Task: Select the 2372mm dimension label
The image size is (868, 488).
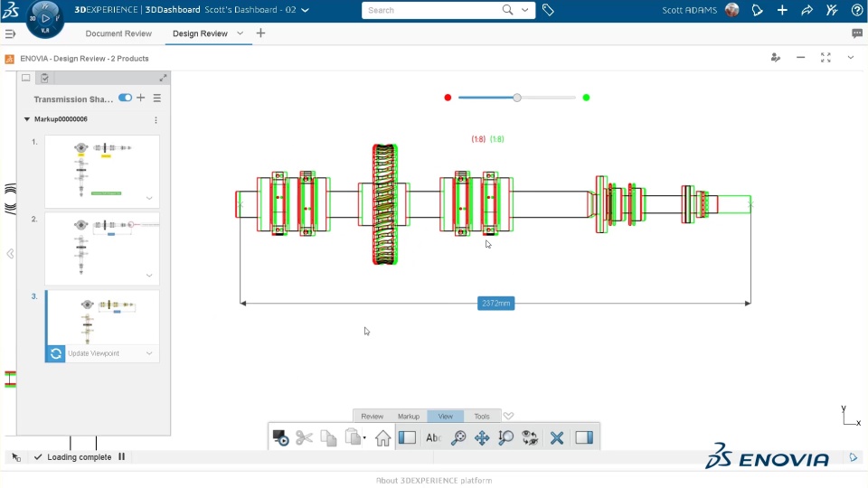Action: pyautogui.click(x=496, y=304)
